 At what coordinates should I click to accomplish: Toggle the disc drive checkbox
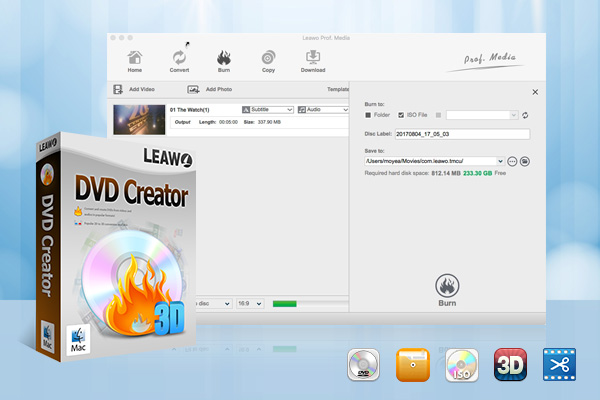(x=439, y=115)
